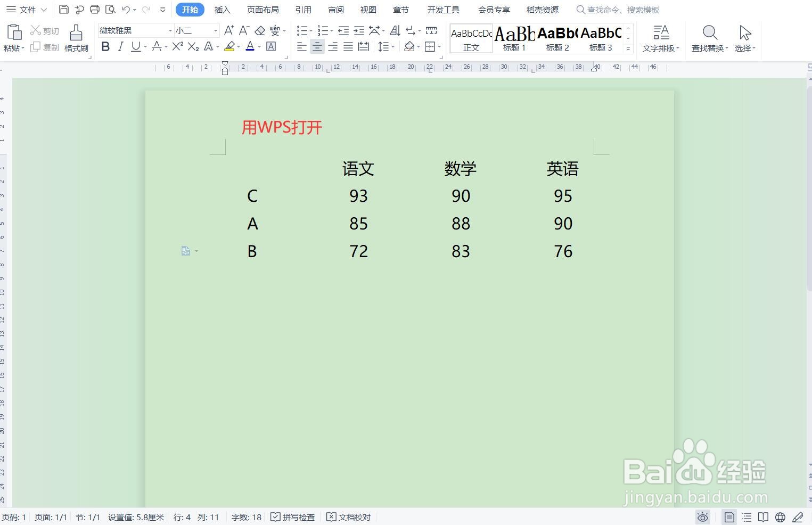Click the paste options icon beside row B
The image size is (812, 525).
click(186, 251)
